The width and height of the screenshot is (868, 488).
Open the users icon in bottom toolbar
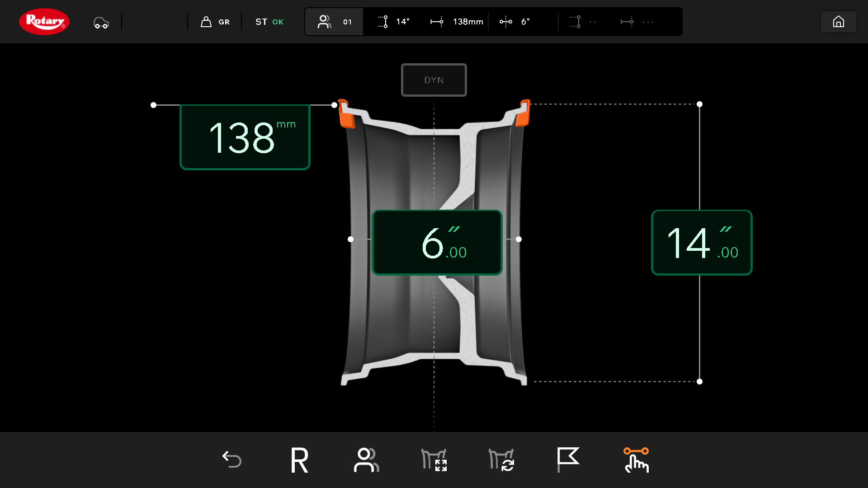click(366, 460)
